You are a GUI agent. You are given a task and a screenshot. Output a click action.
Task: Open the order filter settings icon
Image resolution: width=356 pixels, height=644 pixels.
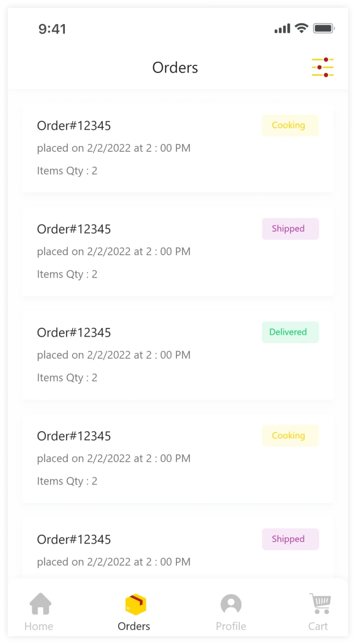click(322, 67)
